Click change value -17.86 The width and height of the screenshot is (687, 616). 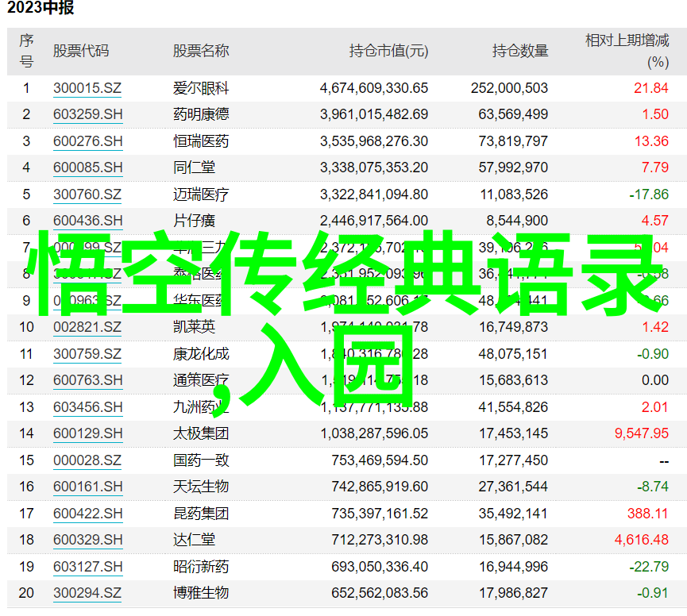click(649, 194)
